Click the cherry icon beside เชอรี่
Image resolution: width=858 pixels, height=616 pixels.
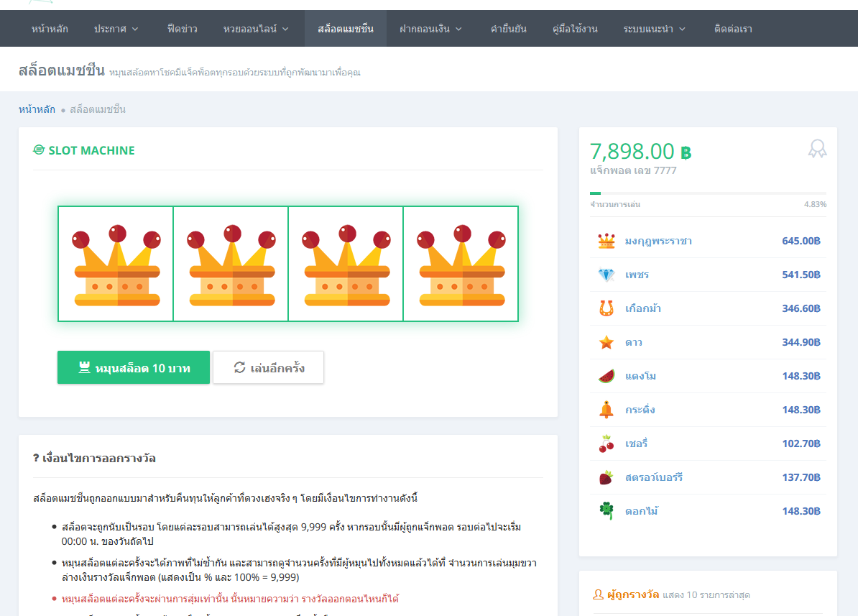(606, 443)
